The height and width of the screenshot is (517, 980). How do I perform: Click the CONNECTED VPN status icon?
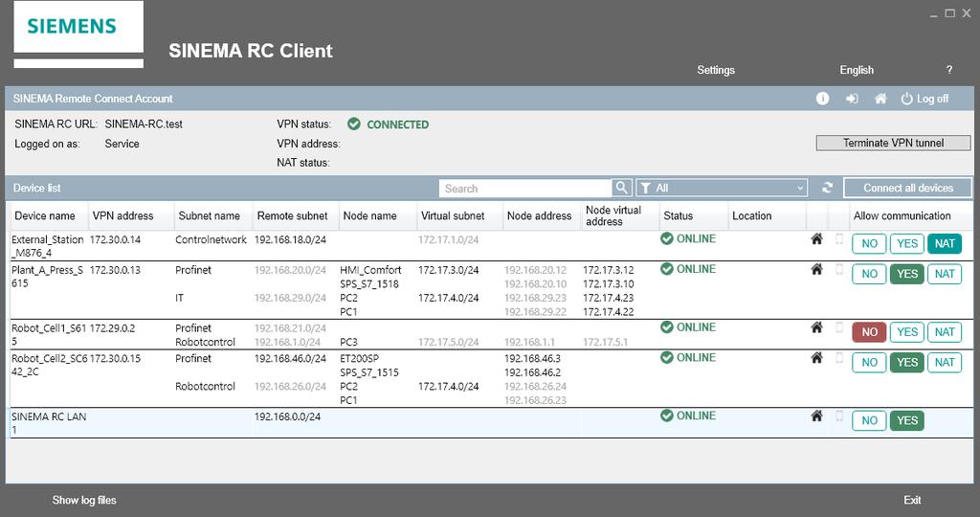354,124
